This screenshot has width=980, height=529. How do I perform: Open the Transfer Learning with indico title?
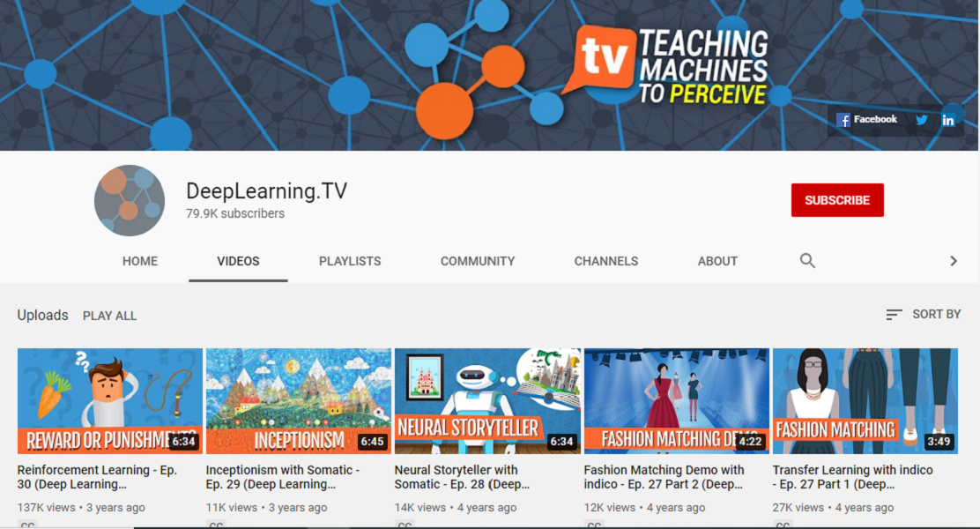point(852,477)
